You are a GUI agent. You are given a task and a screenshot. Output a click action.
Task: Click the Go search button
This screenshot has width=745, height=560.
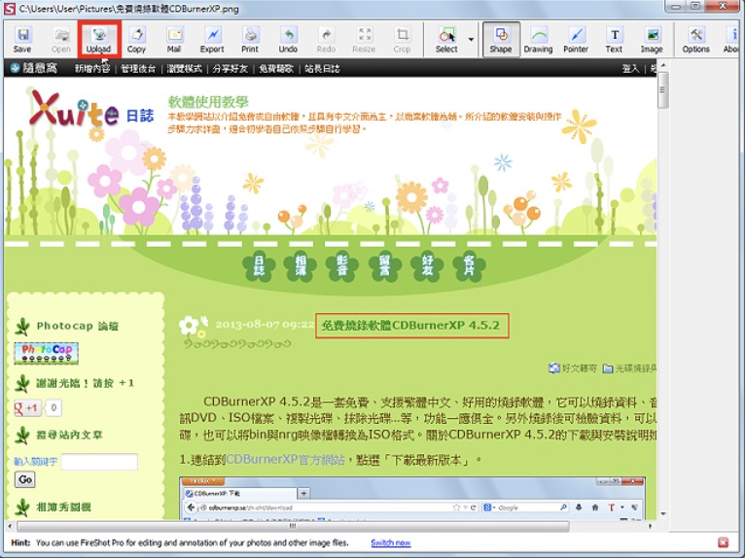click(25, 479)
